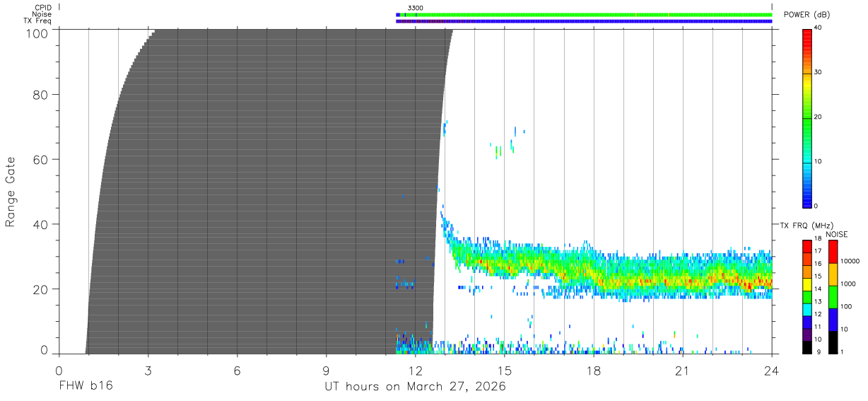This screenshot has height=401, width=868.
Task: Click the noise scale label "10000"
Action: pos(850,261)
